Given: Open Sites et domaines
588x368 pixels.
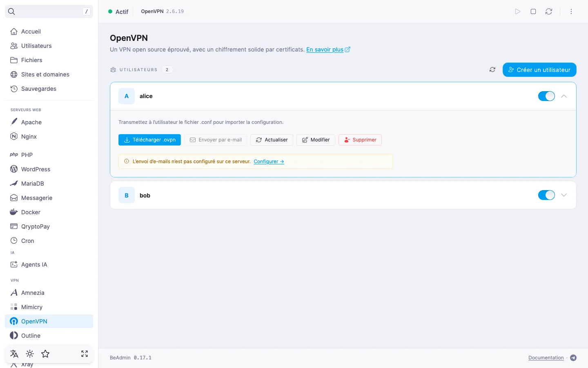Looking at the screenshot, I should [49, 74].
